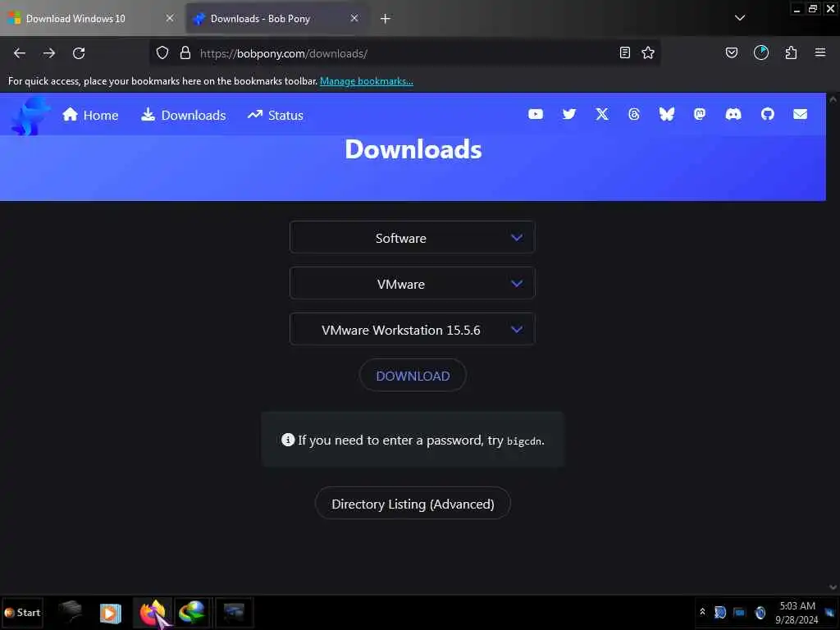The height and width of the screenshot is (630, 840).
Task: Open the Save to Pocket icon
Action: click(731, 53)
